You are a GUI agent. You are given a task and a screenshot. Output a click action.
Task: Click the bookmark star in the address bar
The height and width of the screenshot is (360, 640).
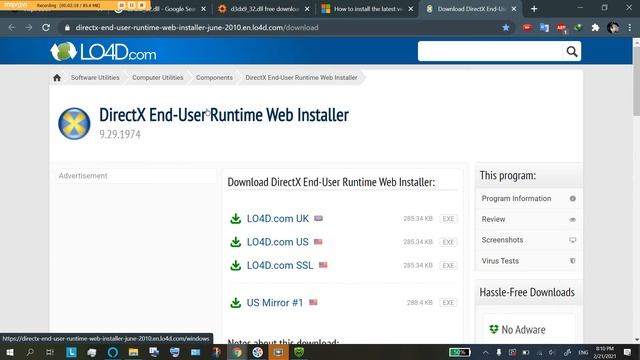[506, 28]
